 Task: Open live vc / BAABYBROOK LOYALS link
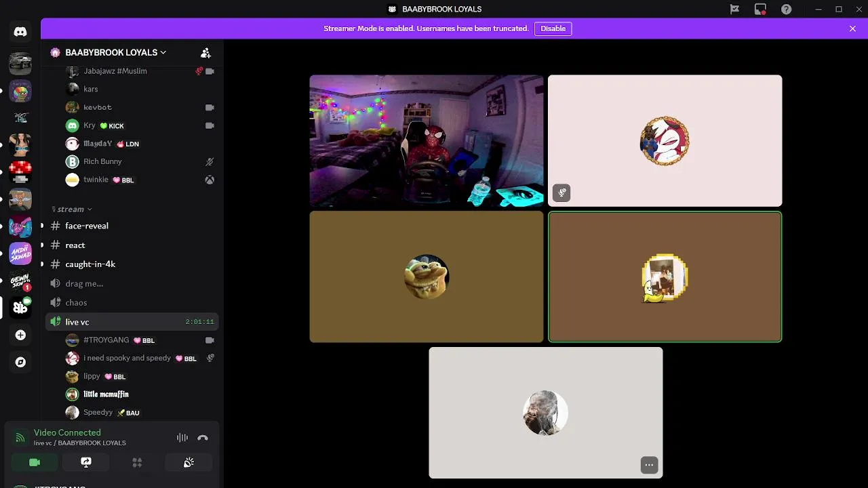(x=80, y=443)
